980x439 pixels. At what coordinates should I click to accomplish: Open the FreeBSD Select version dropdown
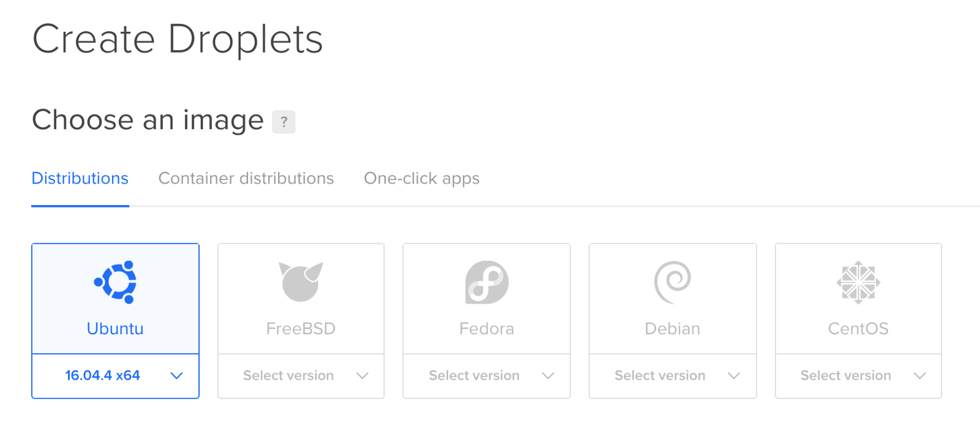point(301,376)
